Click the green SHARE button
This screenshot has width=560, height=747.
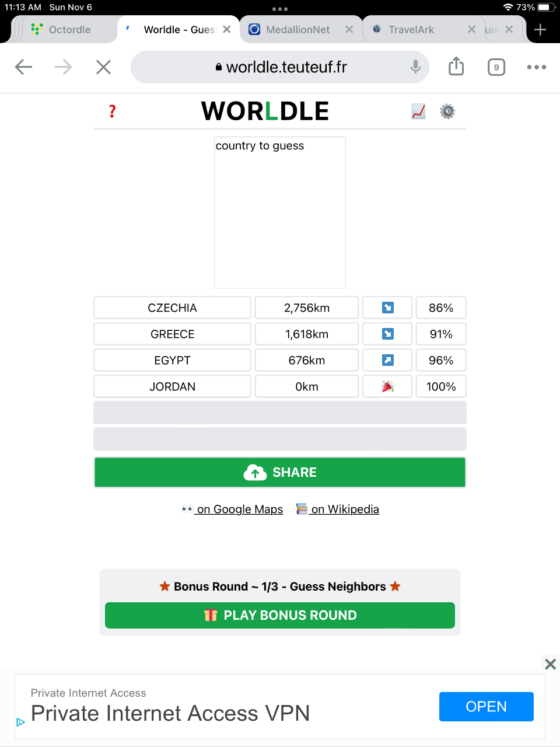tap(280, 472)
